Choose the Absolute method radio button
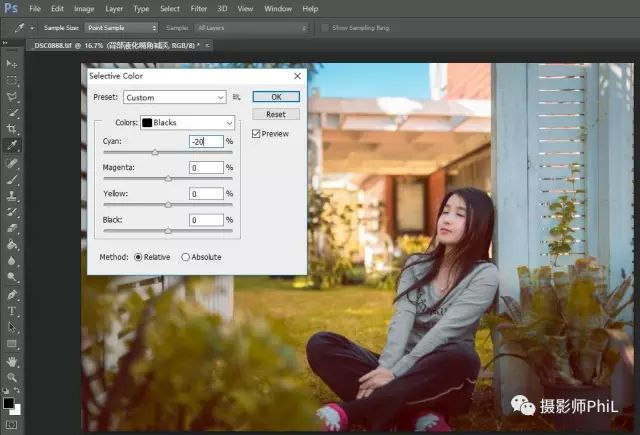 coord(185,257)
